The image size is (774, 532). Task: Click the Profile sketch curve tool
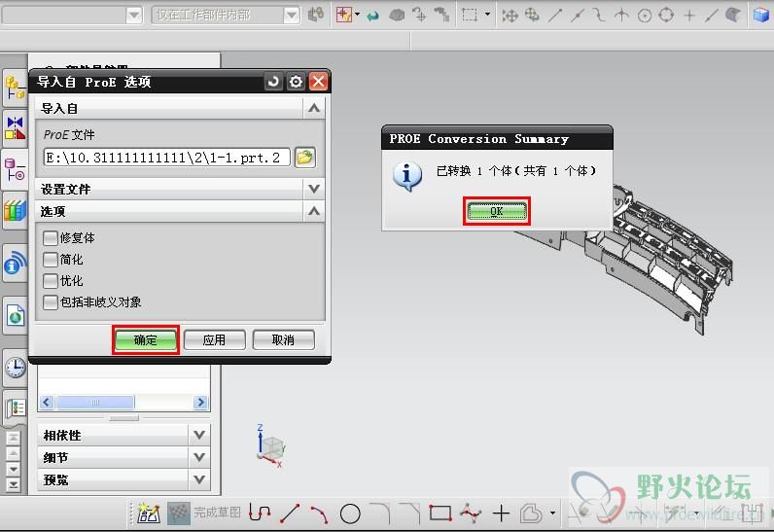click(x=261, y=514)
